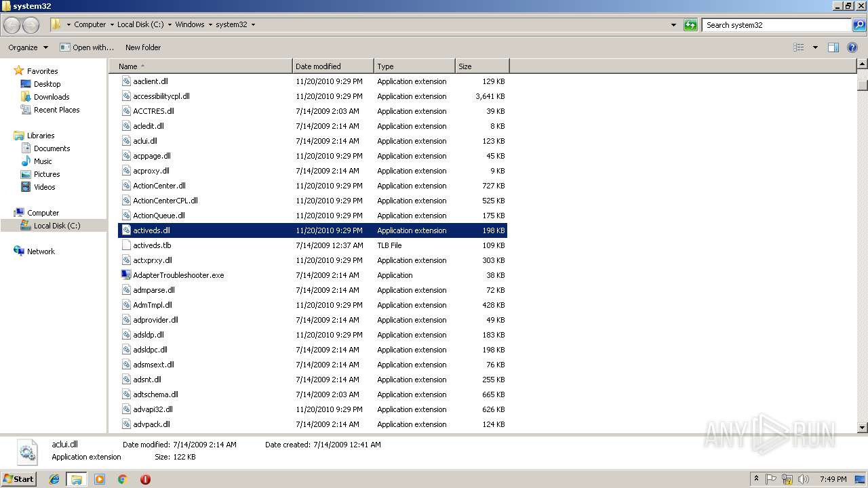The height and width of the screenshot is (488, 868).
Task: Select Recent Places in Favorites
Action: (x=56, y=110)
